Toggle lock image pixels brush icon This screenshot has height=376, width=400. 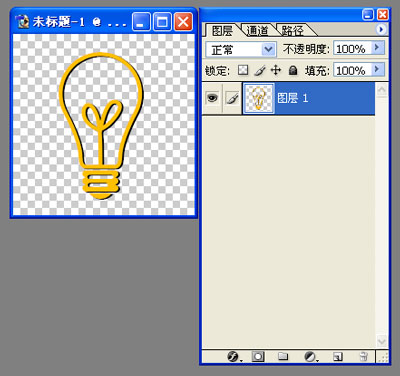260,70
